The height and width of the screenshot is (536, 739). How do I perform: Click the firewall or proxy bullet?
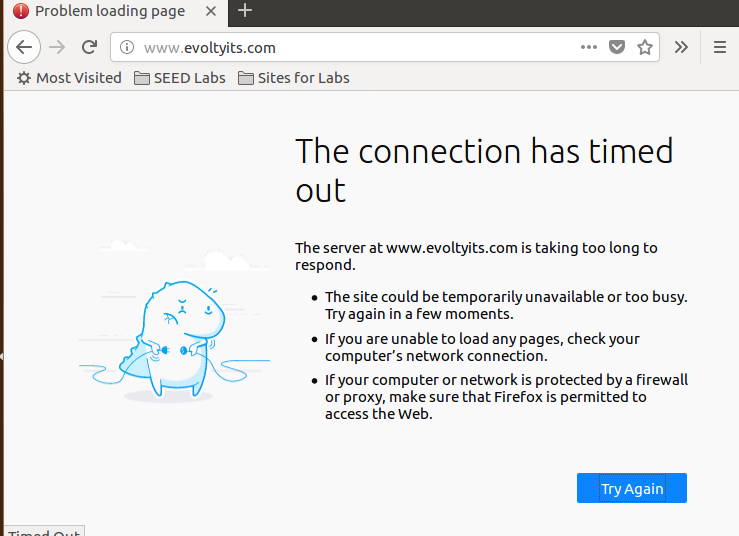pyautogui.click(x=506, y=396)
